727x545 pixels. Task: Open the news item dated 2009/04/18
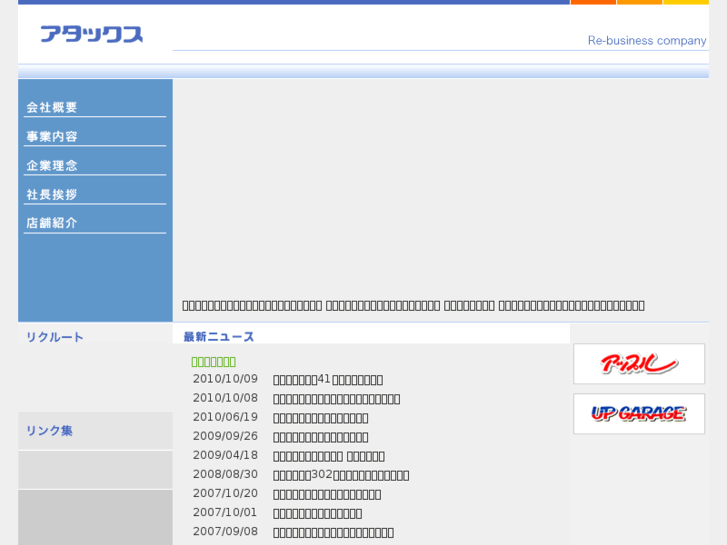[x=329, y=456]
